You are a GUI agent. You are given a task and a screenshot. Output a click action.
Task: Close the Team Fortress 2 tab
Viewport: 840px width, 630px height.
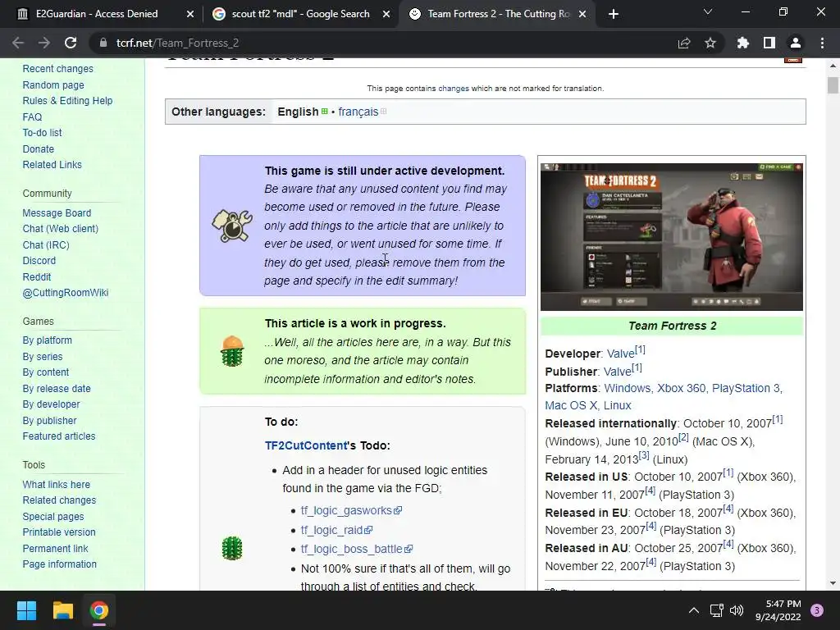(x=583, y=15)
